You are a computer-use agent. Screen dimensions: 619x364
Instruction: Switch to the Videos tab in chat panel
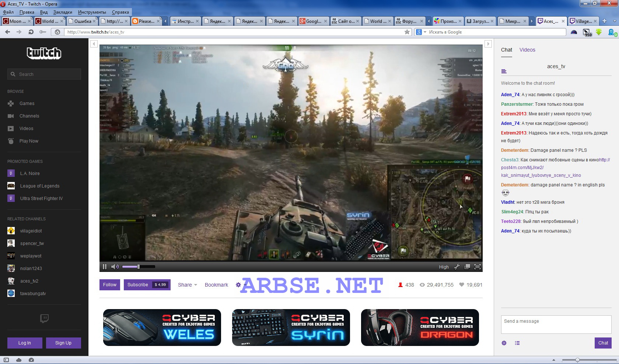527,50
